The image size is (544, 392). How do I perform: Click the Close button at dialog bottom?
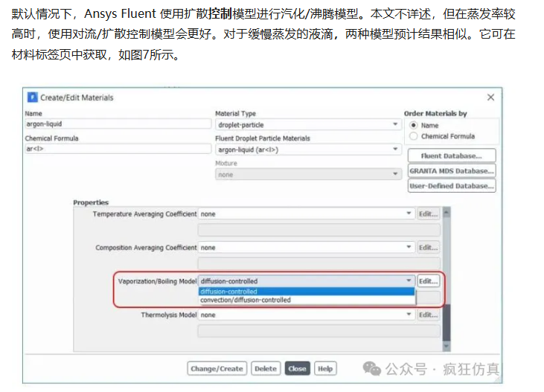(x=298, y=368)
